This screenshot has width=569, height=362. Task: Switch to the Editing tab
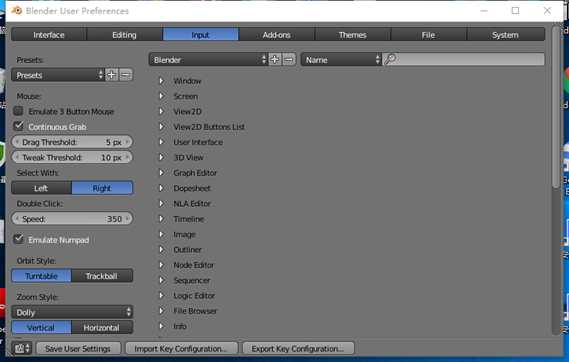tap(124, 35)
